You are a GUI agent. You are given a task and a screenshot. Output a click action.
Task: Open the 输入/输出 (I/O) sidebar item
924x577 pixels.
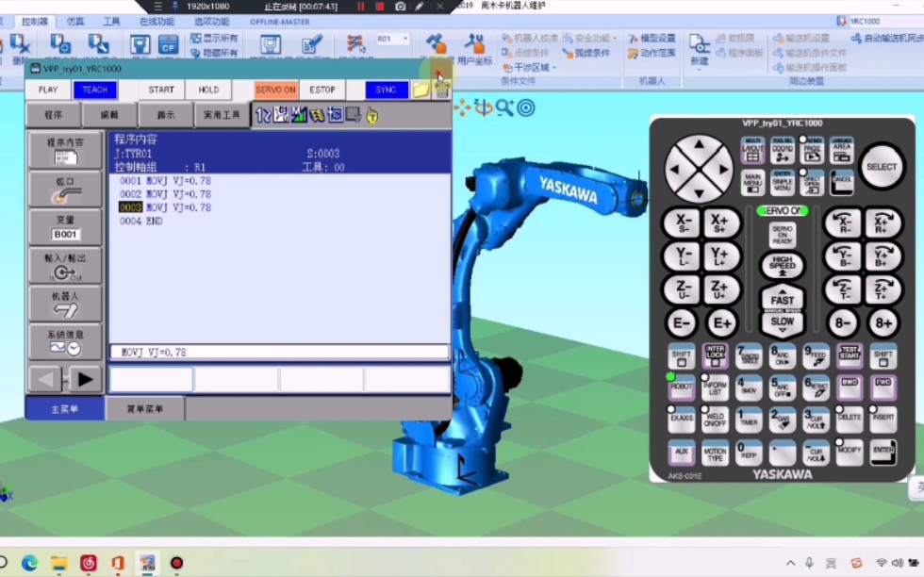pyautogui.click(x=65, y=265)
